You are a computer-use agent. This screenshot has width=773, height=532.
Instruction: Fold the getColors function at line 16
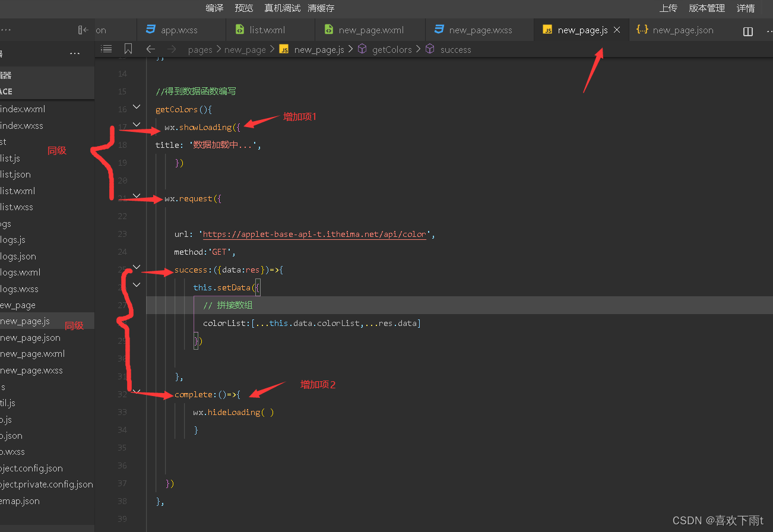[x=137, y=107]
